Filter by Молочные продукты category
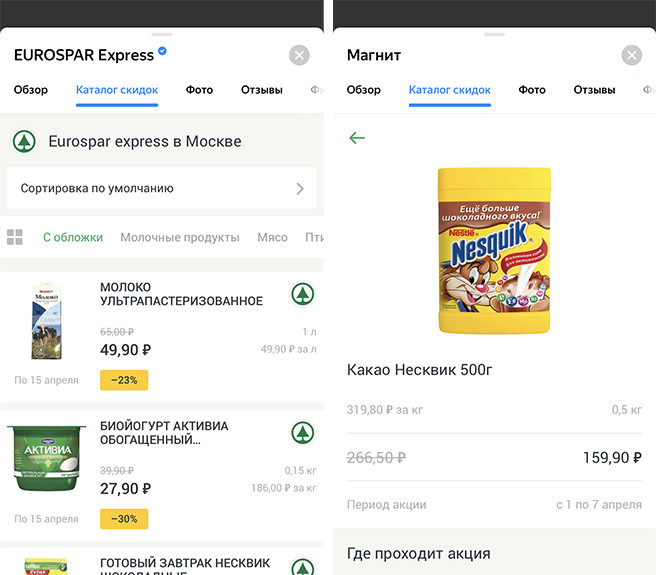This screenshot has width=656, height=575. click(x=180, y=238)
